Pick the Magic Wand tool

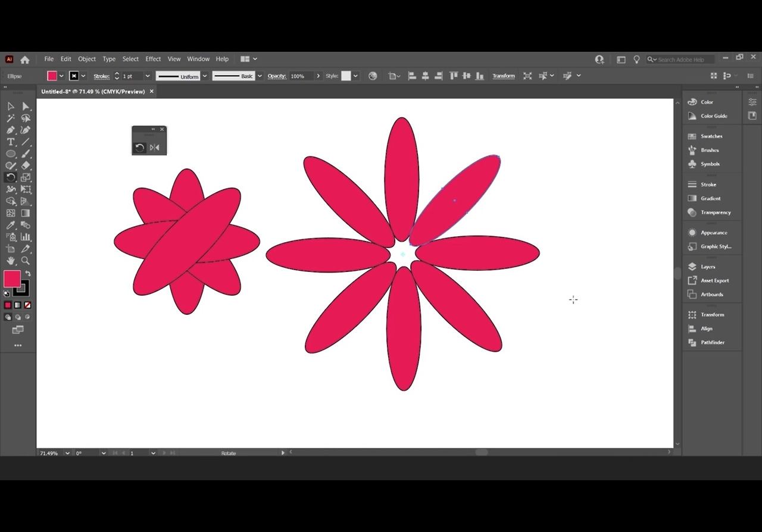pos(11,118)
